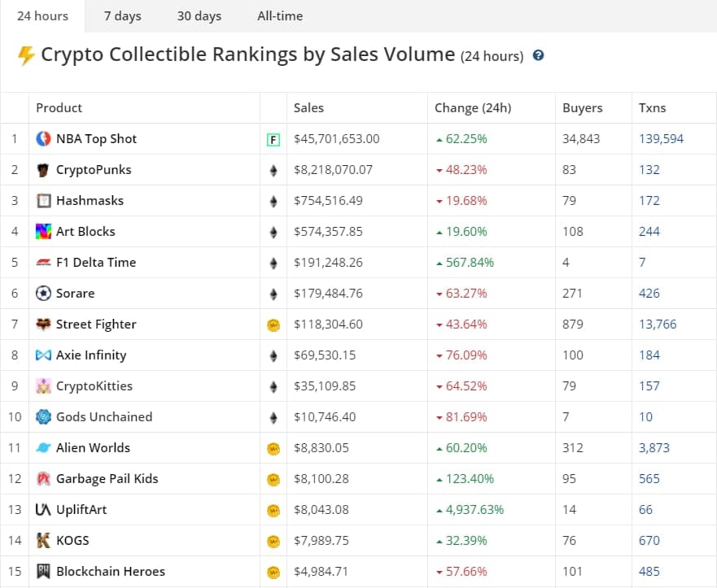Click the Art Blocks rainbow icon
The width and height of the screenshot is (717, 588).
44,232
